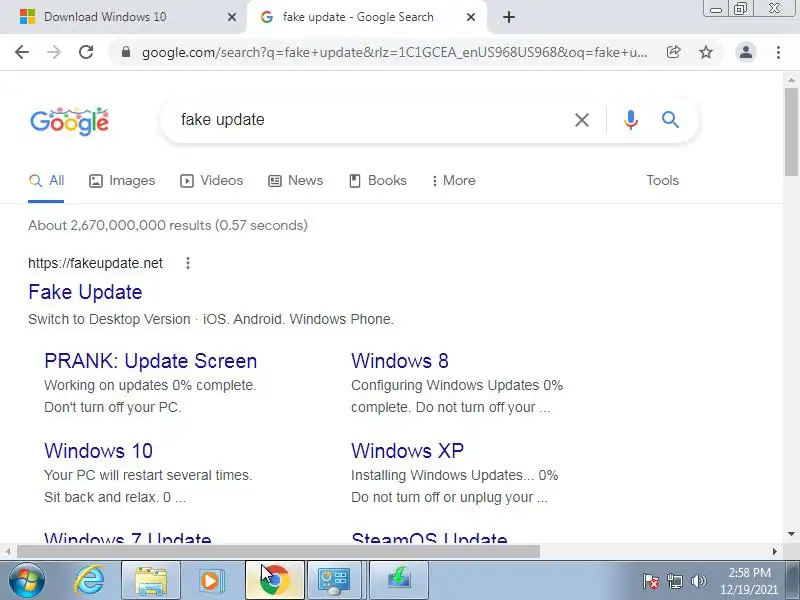View site security lock info
This screenshot has height=600, width=800.
click(x=126, y=52)
